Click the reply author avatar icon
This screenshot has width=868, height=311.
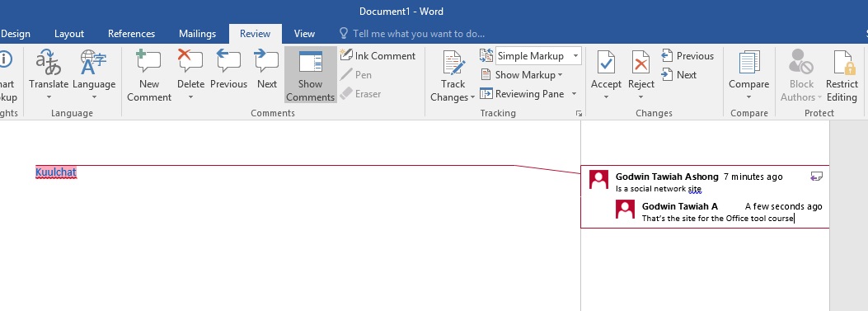point(626,209)
